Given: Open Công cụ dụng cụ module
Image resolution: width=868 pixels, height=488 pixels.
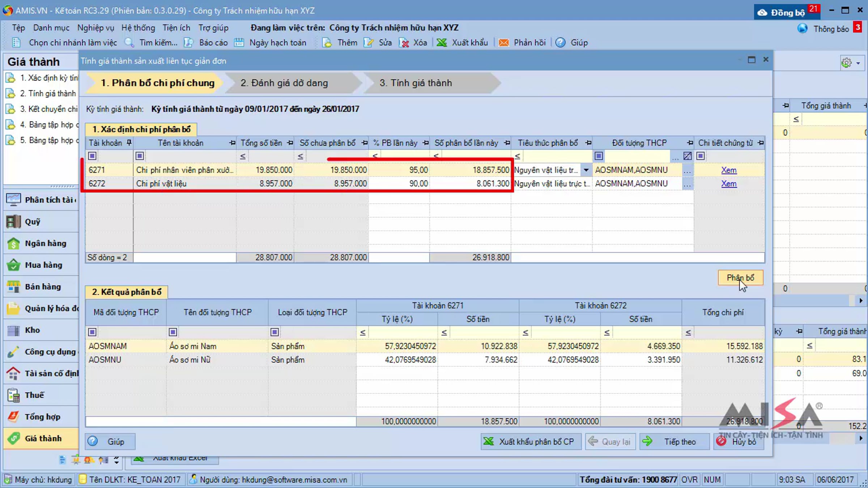Looking at the screenshot, I should [x=41, y=352].
